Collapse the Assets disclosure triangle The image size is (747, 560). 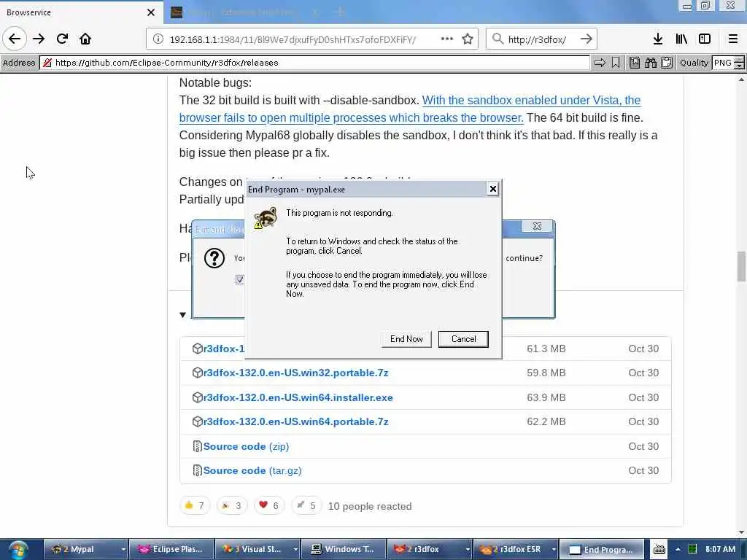[183, 315]
